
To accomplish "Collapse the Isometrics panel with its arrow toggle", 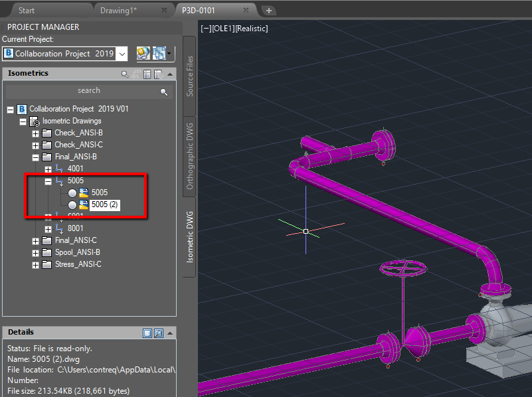I will 170,73.
